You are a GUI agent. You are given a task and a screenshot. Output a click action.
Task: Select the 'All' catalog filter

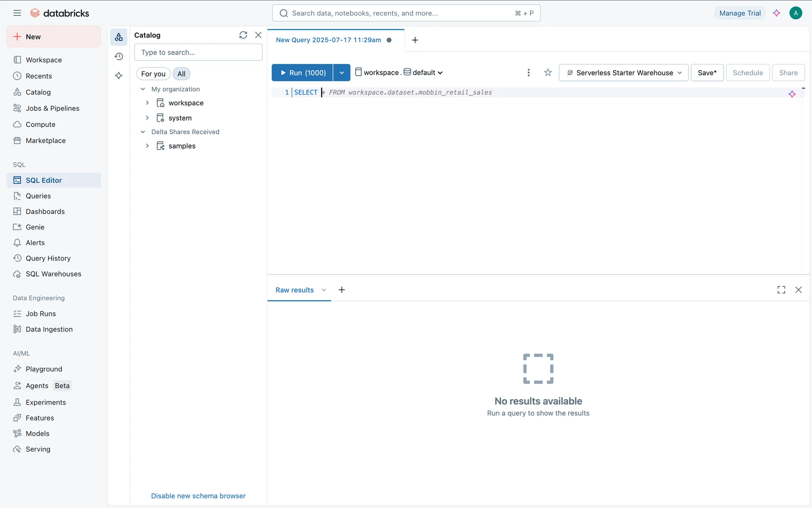pyautogui.click(x=181, y=74)
